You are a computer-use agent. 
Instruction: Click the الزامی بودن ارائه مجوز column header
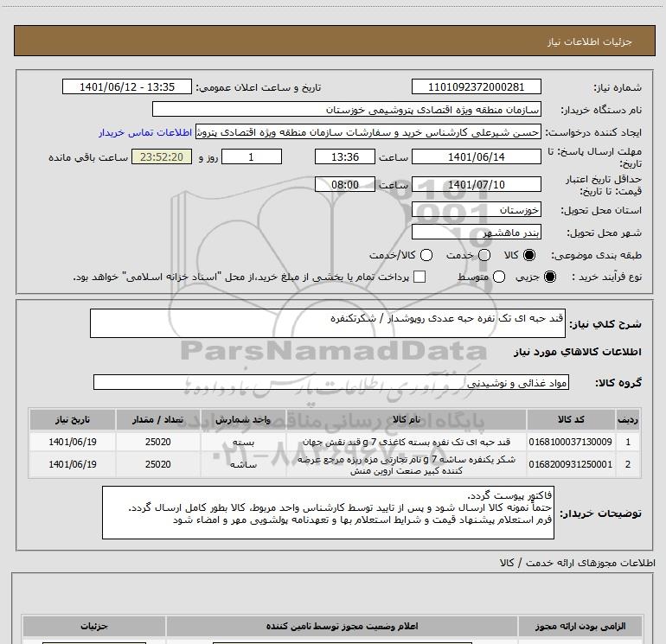tap(580, 626)
